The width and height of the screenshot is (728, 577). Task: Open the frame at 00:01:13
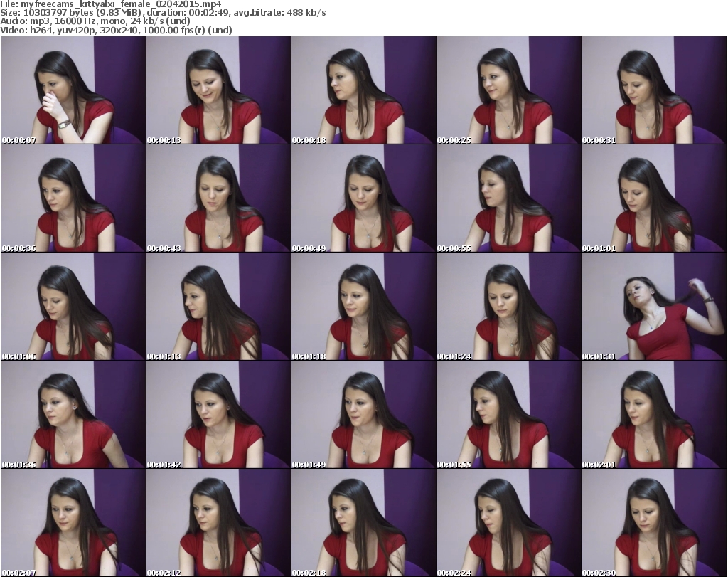pos(218,307)
